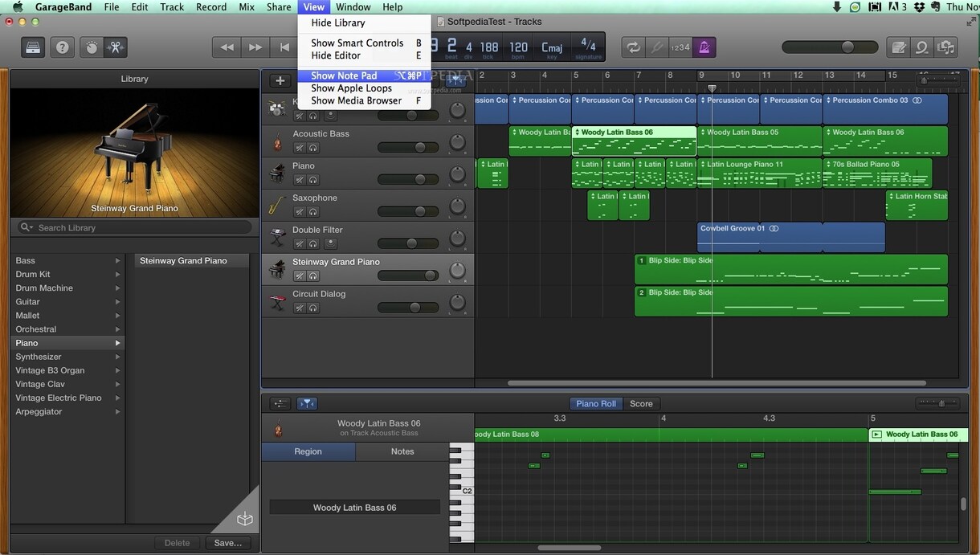Open Smart Controls with the knob icon
This screenshot has height=555, width=980.
[92, 47]
